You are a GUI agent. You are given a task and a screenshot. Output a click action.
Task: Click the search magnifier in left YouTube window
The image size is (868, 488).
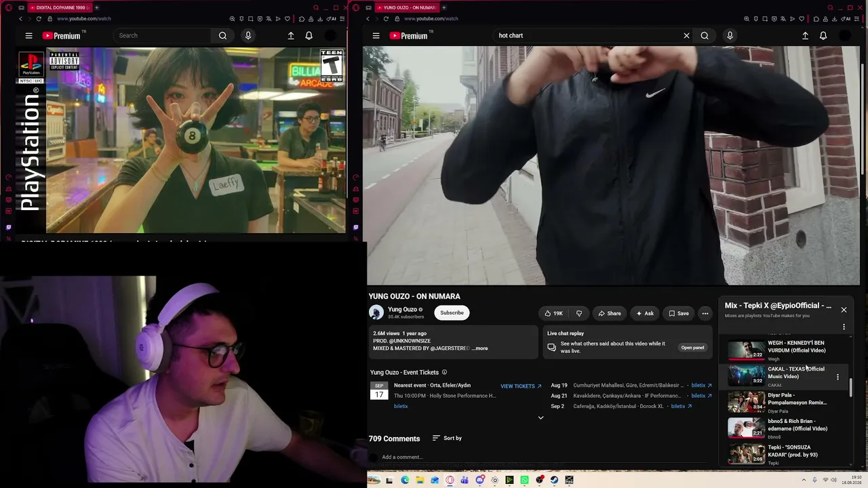(222, 35)
